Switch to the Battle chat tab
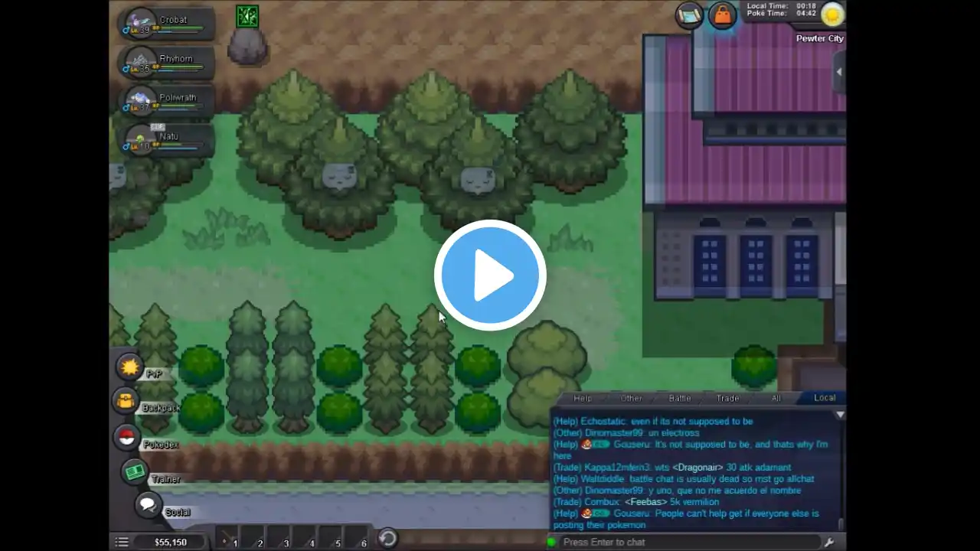This screenshot has width=980, height=551. coord(680,398)
